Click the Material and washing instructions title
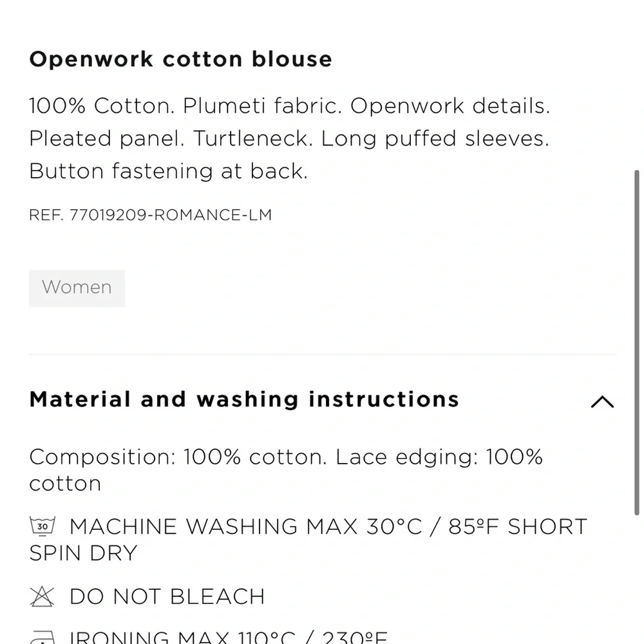The image size is (644, 644). (244, 399)
